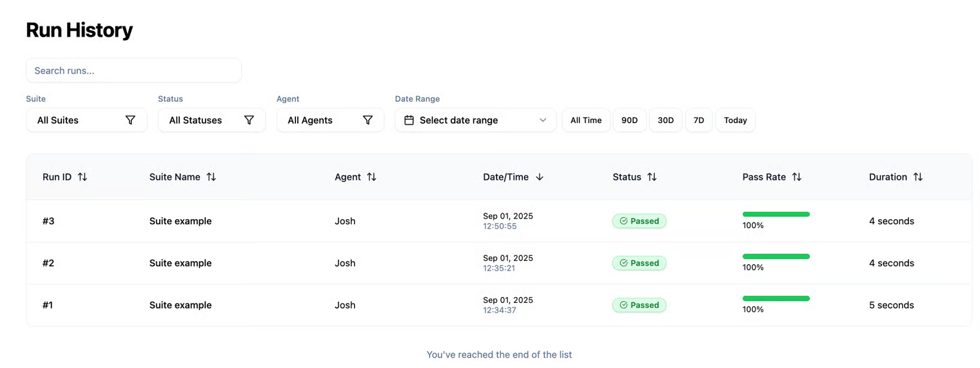Click Suite Name sort arrows icon

[211, 177]
